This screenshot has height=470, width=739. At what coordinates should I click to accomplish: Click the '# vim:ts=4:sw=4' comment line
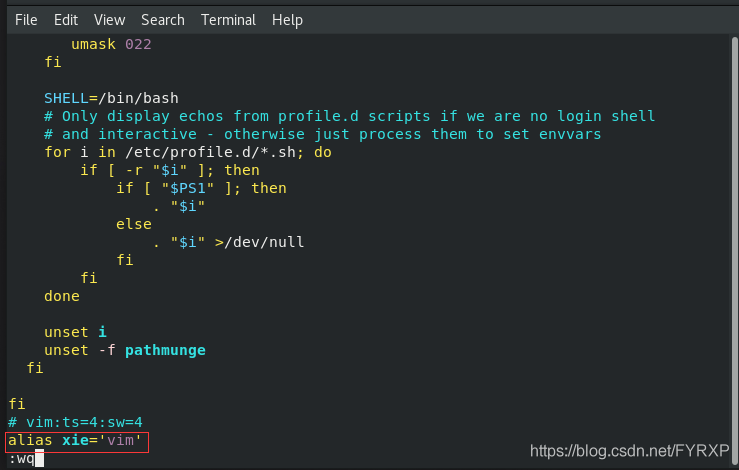75,422
